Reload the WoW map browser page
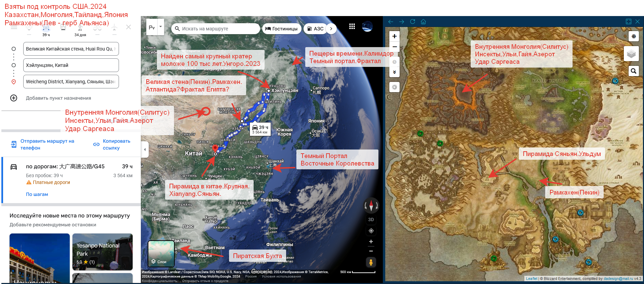Viewport: 644px width, 284px height. (413, 22)
